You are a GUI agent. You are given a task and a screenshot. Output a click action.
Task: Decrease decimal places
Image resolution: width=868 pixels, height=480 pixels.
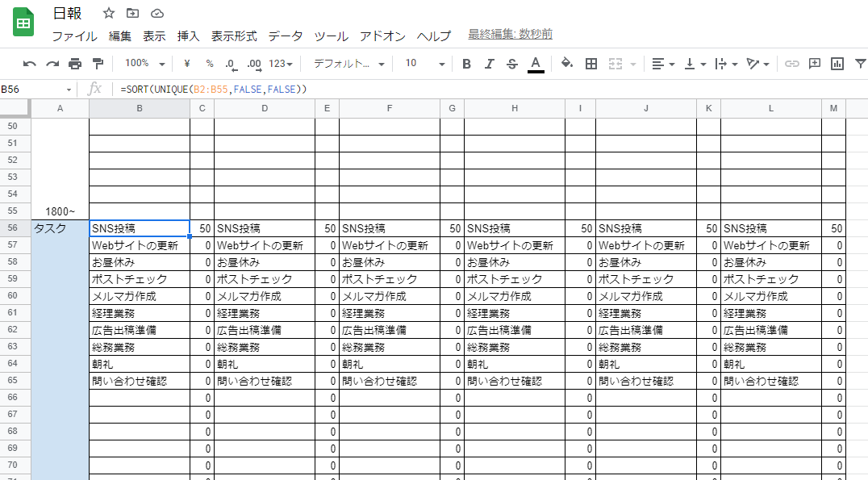click(x=232, y=65)
